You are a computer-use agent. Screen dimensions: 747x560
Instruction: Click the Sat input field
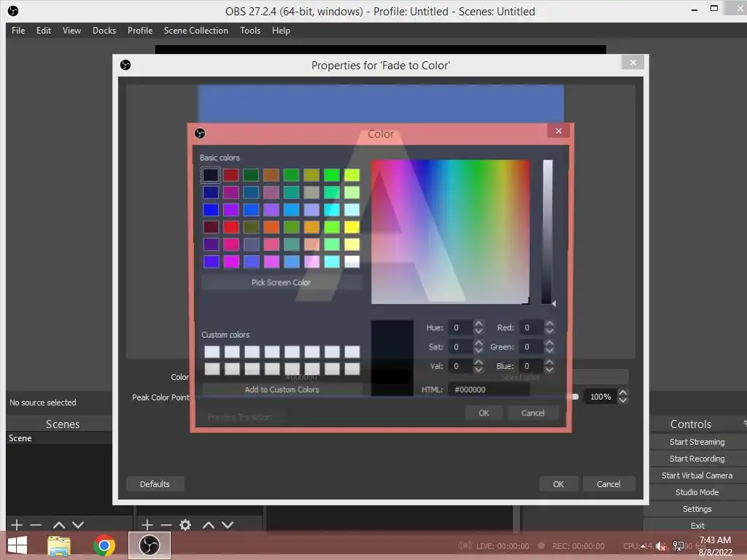click(x=461, y=346)
